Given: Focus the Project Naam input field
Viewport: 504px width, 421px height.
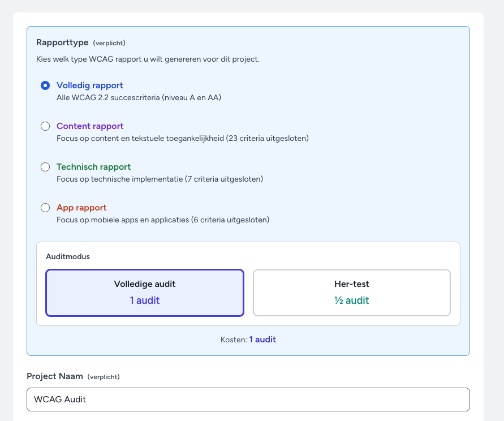Looking at the screenshot, I should [x=248, y=399].
